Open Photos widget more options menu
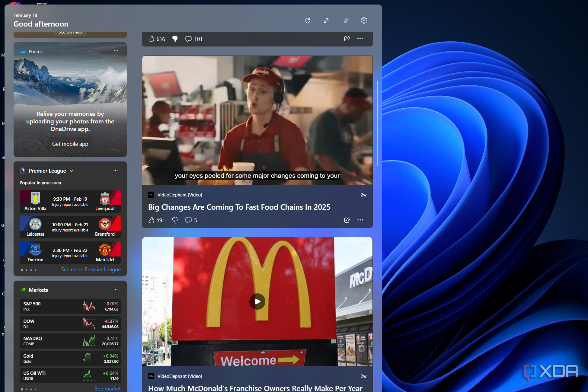The height and width of the screenshot is (392, 588). point(116,51)
